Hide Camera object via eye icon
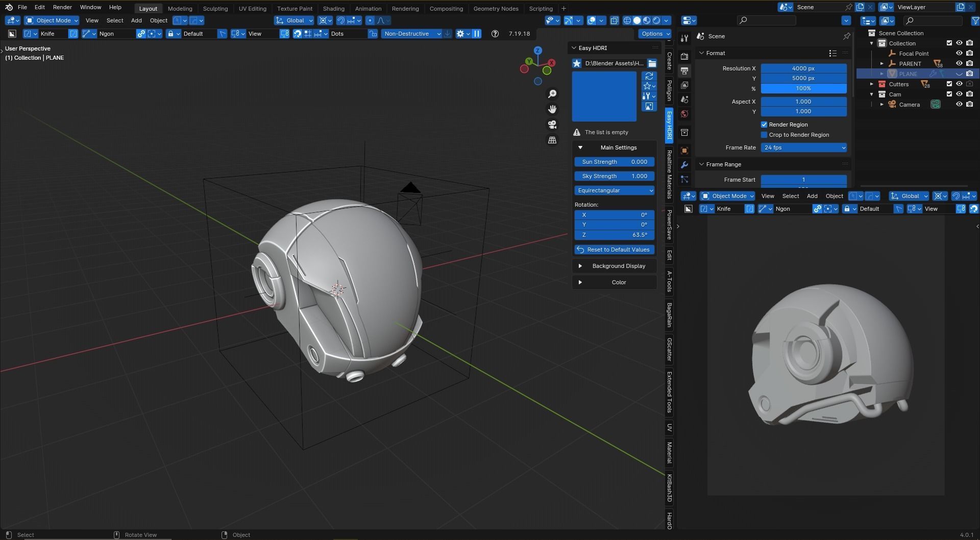The image size is (980, 540). click(x=959, y=105)
